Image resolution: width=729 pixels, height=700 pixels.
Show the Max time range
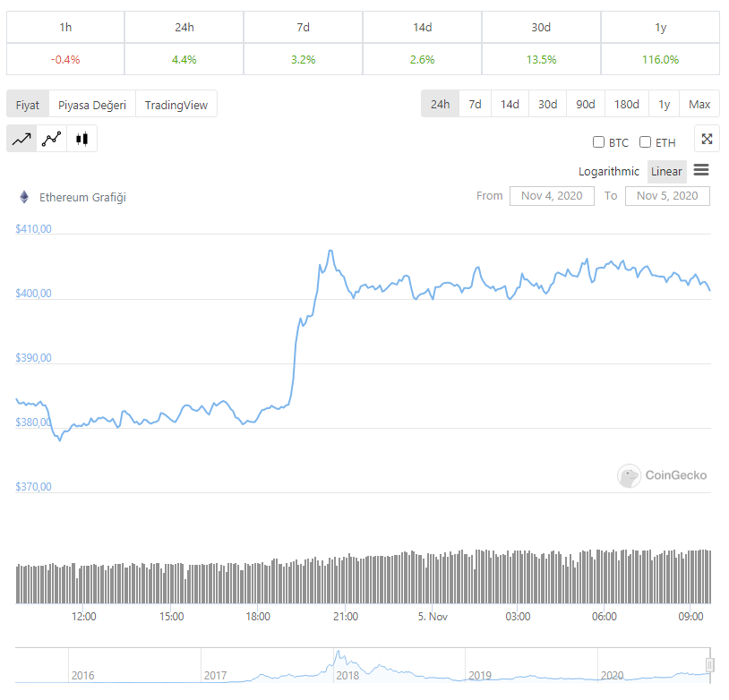point(699,104)
